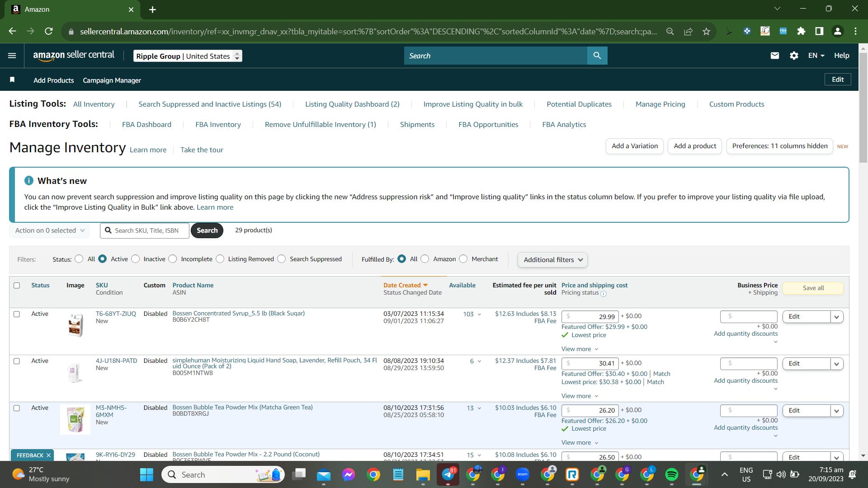Click the black Search button for SKU
Viewport: 868px width, 488px height.
(x=207, y=230)
